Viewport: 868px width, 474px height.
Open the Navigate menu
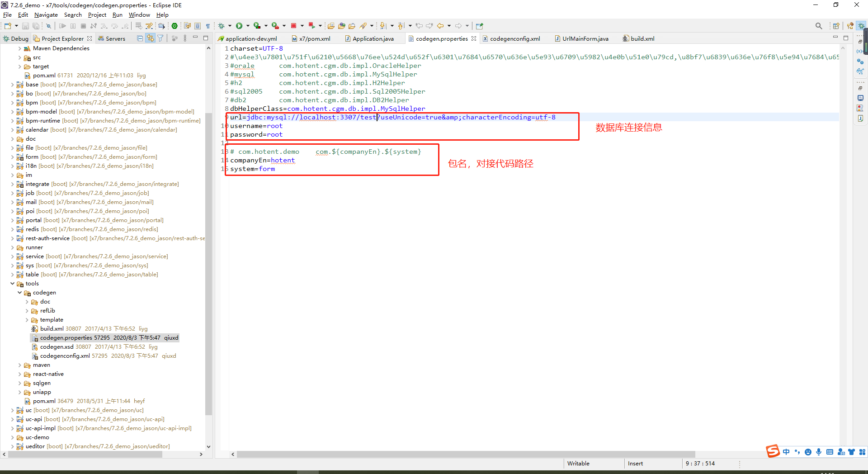[46, 15]
